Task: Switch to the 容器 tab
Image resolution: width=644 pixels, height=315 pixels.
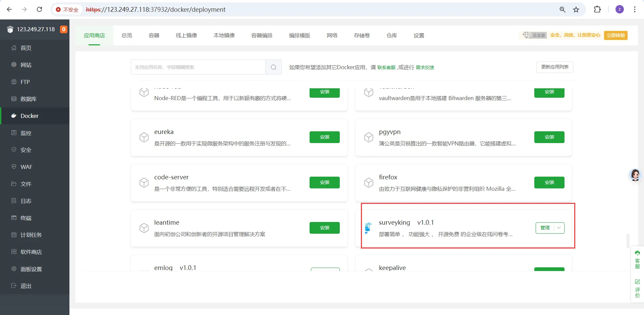Action: (x=154, y=36)
